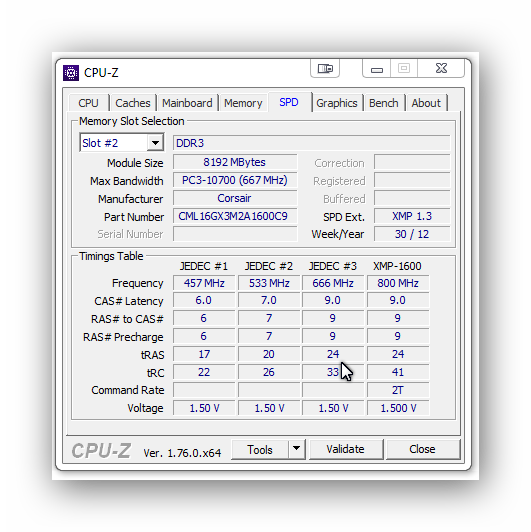Open the Caches tab
The image size is (531, 532).
[x=133, y=103]
